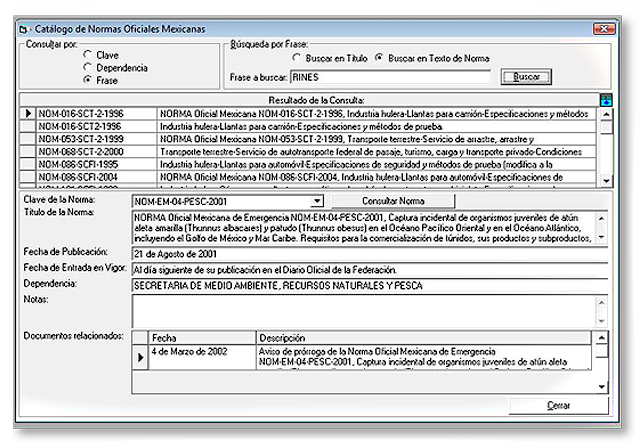Click up arrow in Título de la Norma box
Screen dimensions: 640x448
tap(601, 219)
